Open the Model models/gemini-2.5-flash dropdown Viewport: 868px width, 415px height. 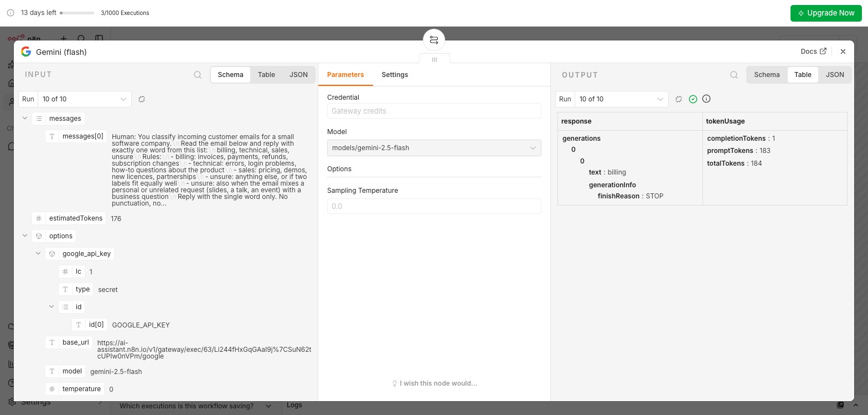coord(434,148)
